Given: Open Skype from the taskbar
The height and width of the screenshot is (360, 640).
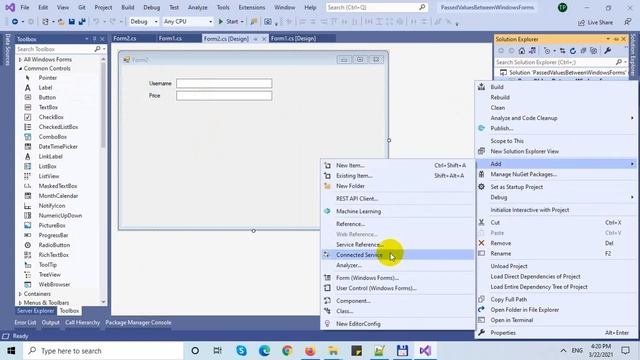Looking at the screenshot, I should pos(241,351).
